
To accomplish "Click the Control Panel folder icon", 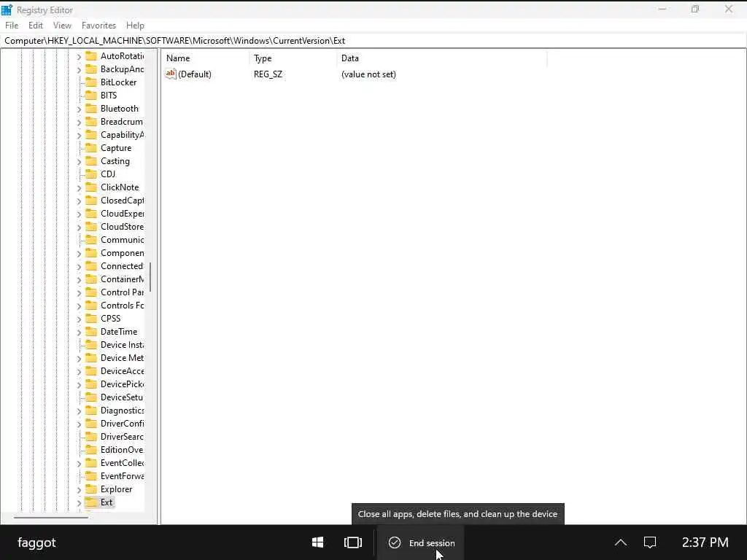I will [x=91, y=292].
